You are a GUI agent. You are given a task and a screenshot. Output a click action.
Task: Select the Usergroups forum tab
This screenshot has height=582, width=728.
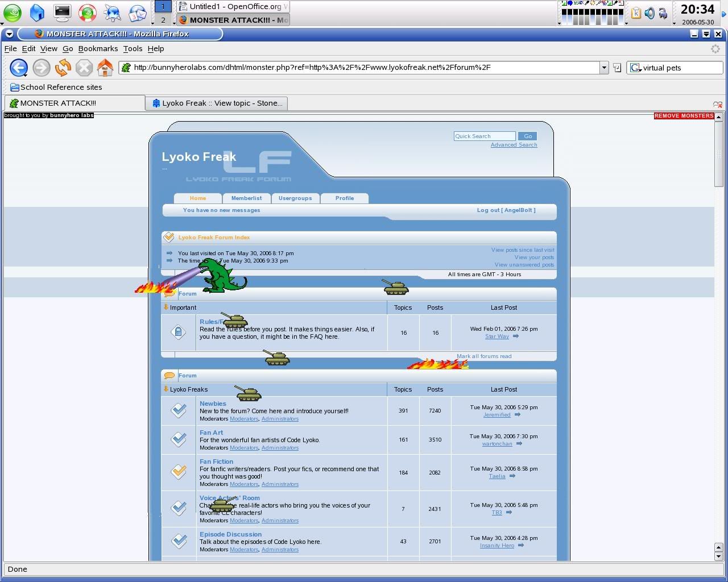point(295,198)
